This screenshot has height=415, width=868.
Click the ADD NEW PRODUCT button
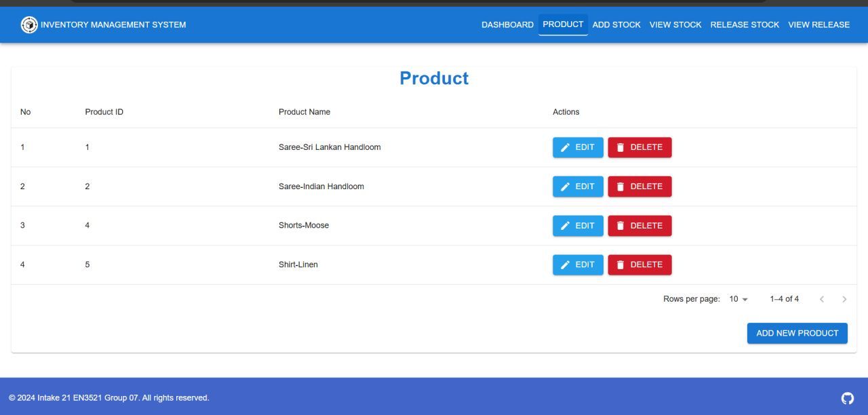(x=797, y=333)
